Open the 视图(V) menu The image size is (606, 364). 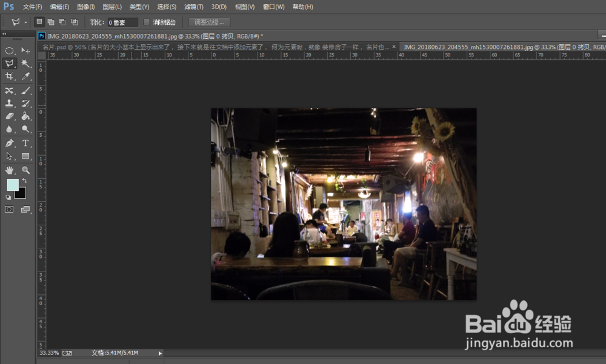click(245, 7)
